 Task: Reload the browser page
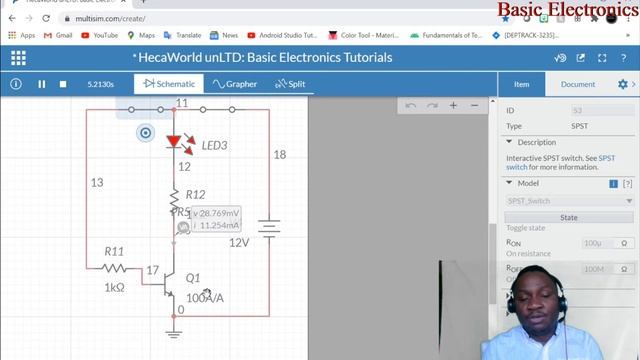(46, 18)
